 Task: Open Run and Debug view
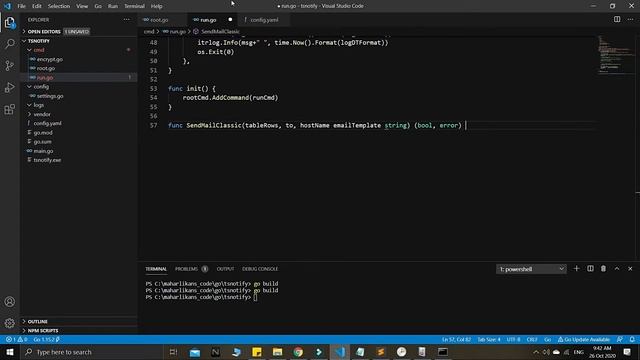point(10,87)
